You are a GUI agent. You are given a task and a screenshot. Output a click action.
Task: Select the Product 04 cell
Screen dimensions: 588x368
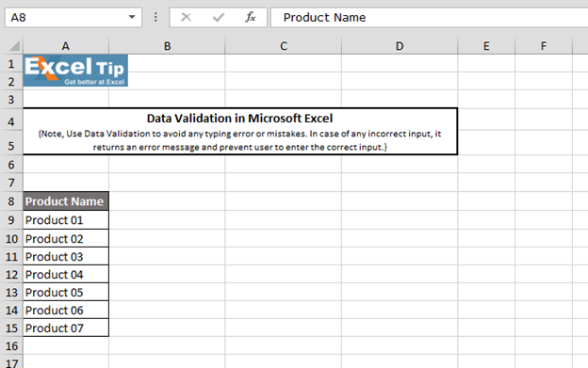(x=66, y=275)
